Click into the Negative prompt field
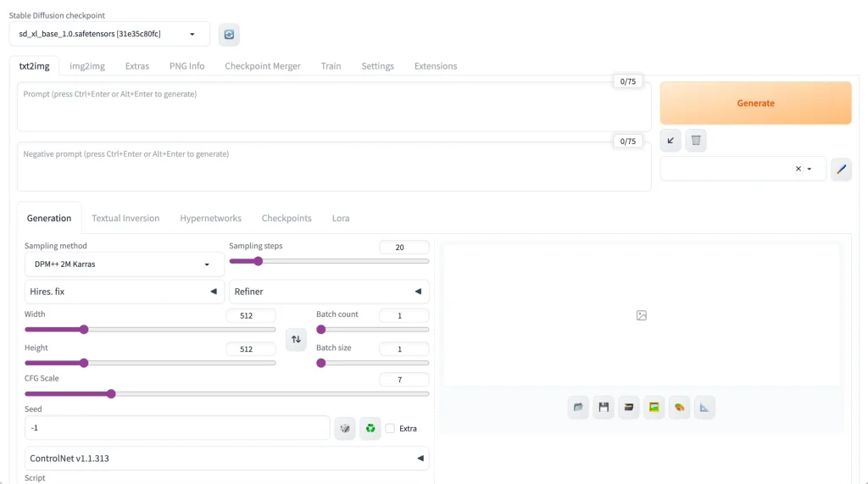 (x=334, y=167)
